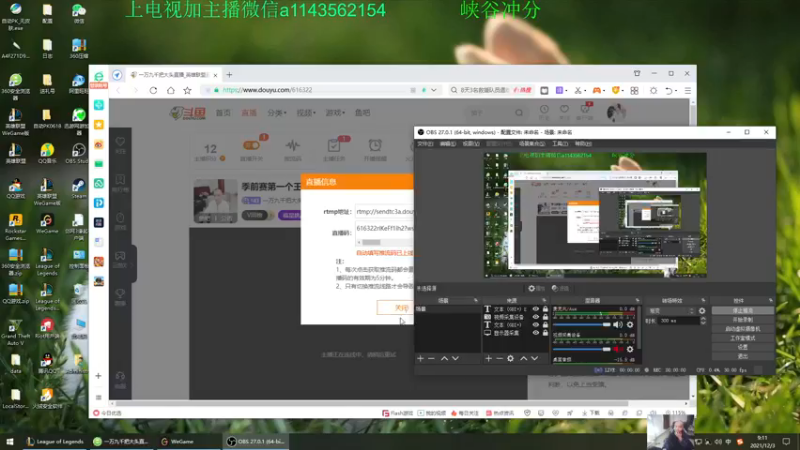Close the 直播信息 dialog with 关闭
800x450 pixels.
pyautogui.click(x=395, y=308)
